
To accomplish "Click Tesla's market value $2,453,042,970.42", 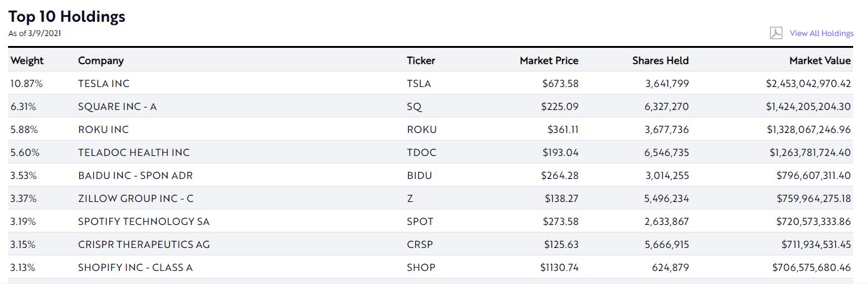I will [x=808, y=83].
